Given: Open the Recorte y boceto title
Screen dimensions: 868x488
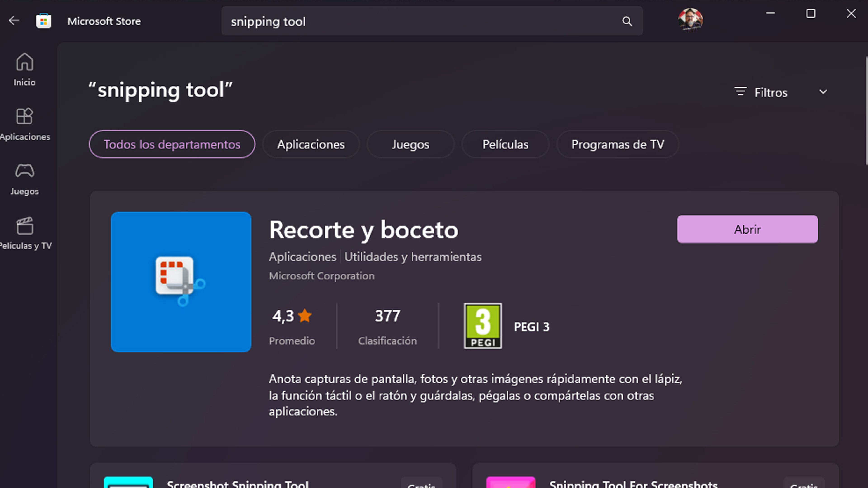Looking at the screenshot, I should tap(363, 230).
